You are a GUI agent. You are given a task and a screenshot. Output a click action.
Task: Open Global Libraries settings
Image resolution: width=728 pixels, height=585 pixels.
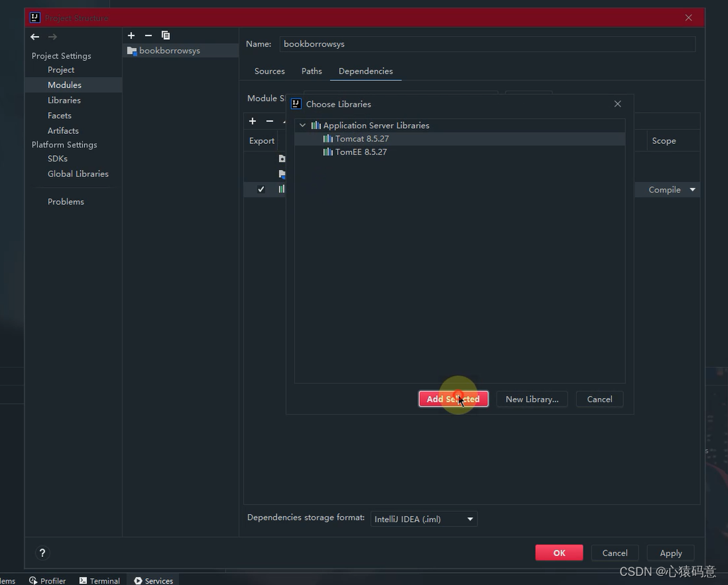(78, 174)
